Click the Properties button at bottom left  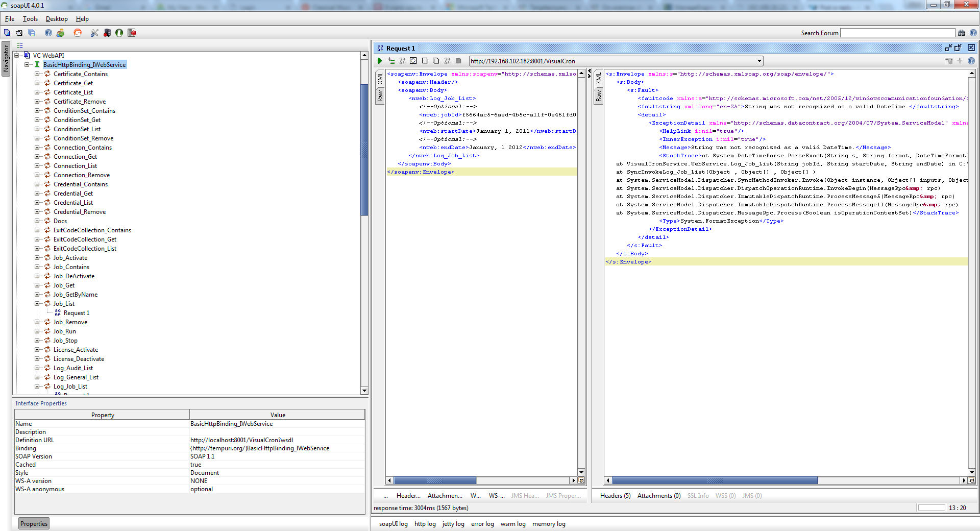(x=34, y=524)
